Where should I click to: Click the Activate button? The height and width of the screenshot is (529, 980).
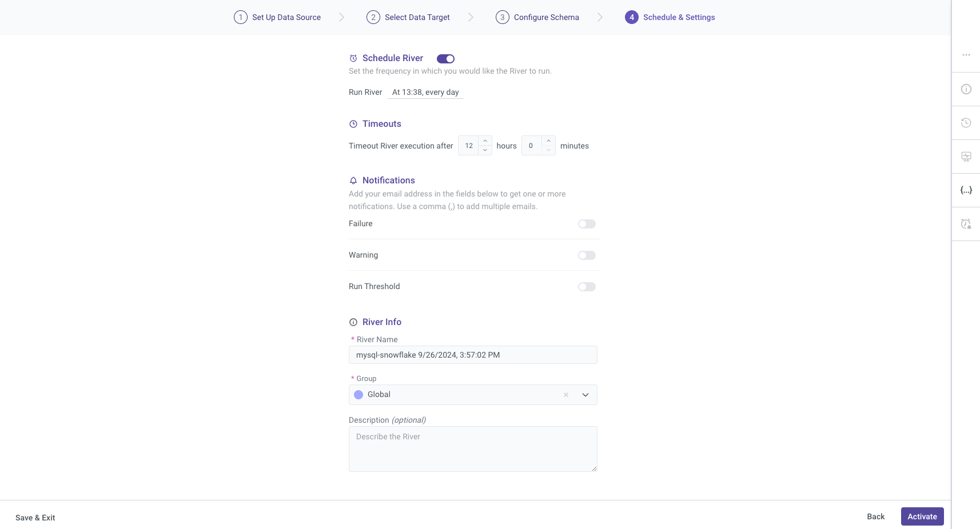(x=922, y=516)
